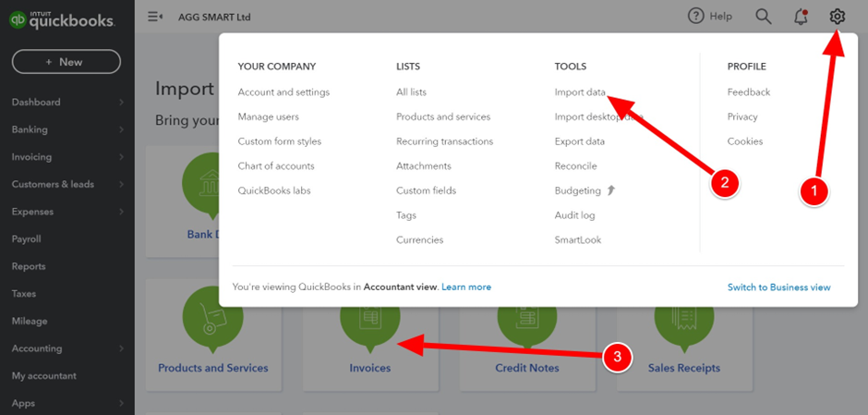Open the Invoices import link
Screen dimensions: 868x415
coord(369,368)
